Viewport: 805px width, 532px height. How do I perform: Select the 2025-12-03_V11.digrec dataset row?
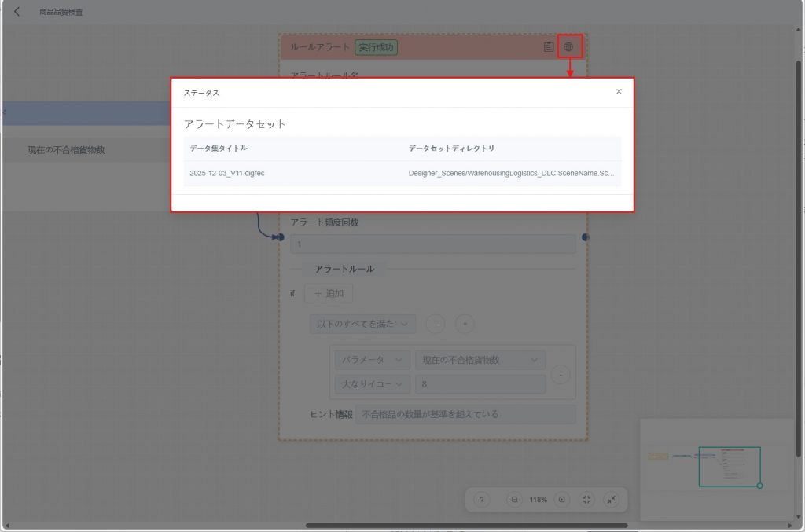click(x=402, y=173)
